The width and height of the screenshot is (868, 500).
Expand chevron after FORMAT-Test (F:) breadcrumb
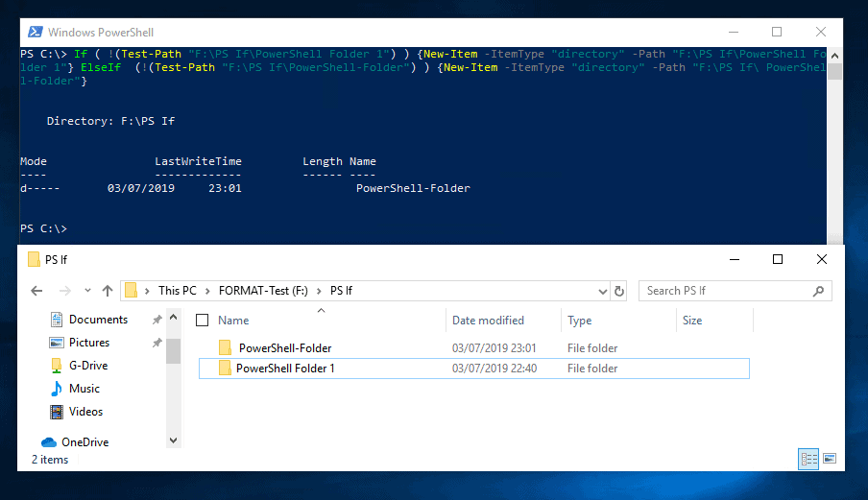click(x=320, y=291)
